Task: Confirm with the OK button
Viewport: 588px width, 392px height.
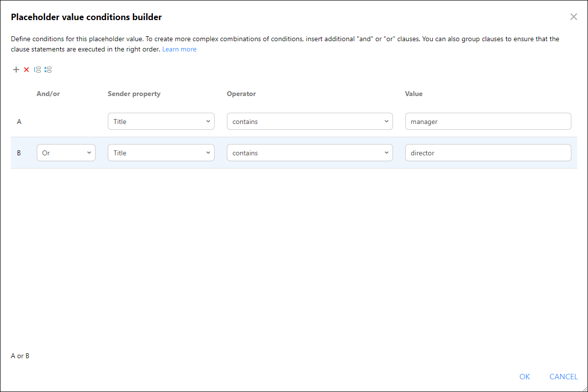Action: [x=525, y=376]
